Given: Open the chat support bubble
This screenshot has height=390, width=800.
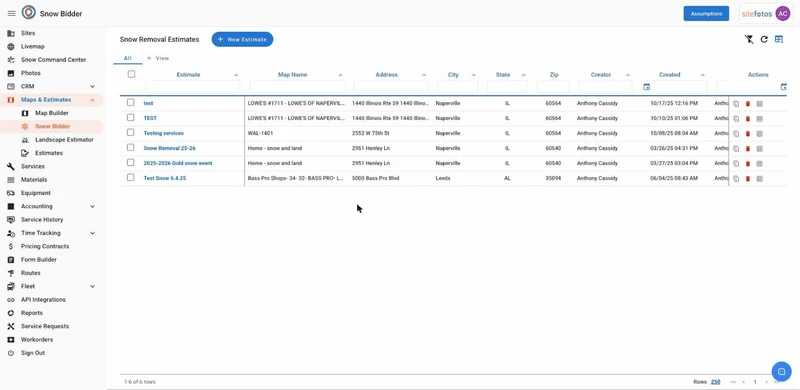Looking at the screenshot, I should click(x=781, y=371).
